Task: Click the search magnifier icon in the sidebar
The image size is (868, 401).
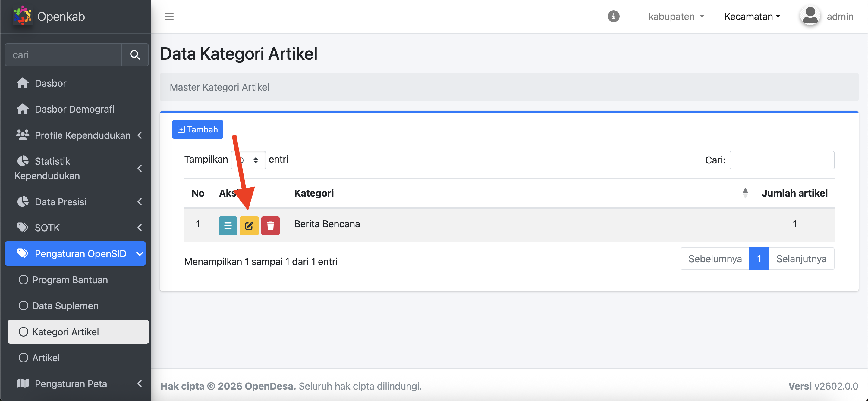Action: [135, 54]
